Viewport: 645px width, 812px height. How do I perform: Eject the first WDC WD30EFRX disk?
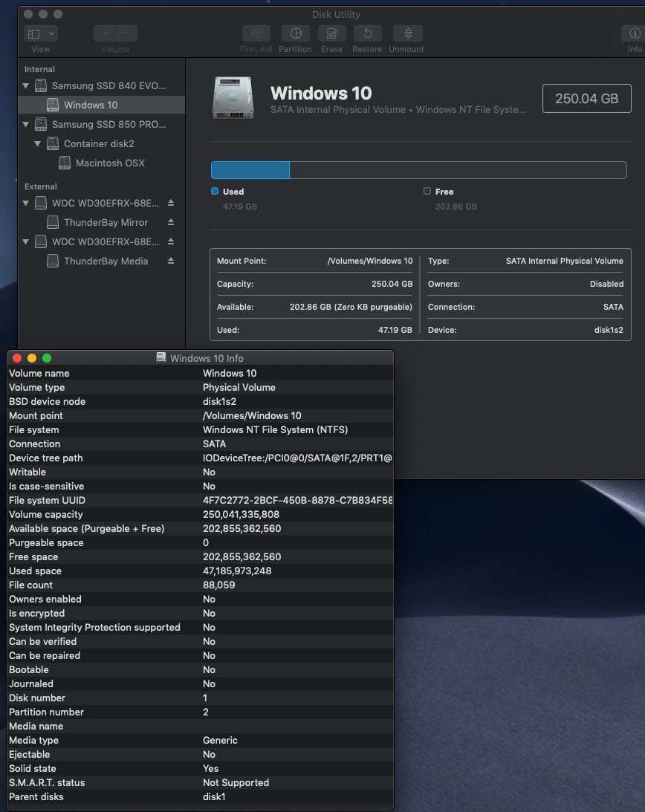point(170,203)
